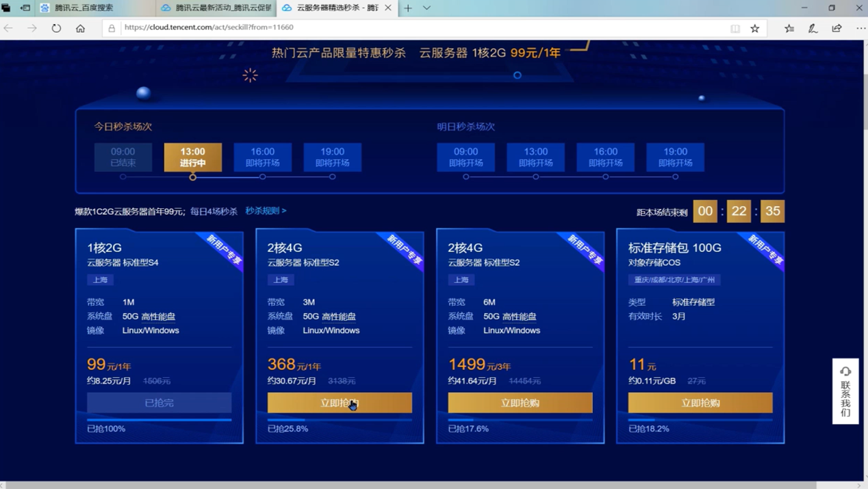Expand tab preview chevron

click(x=426, y=8)
